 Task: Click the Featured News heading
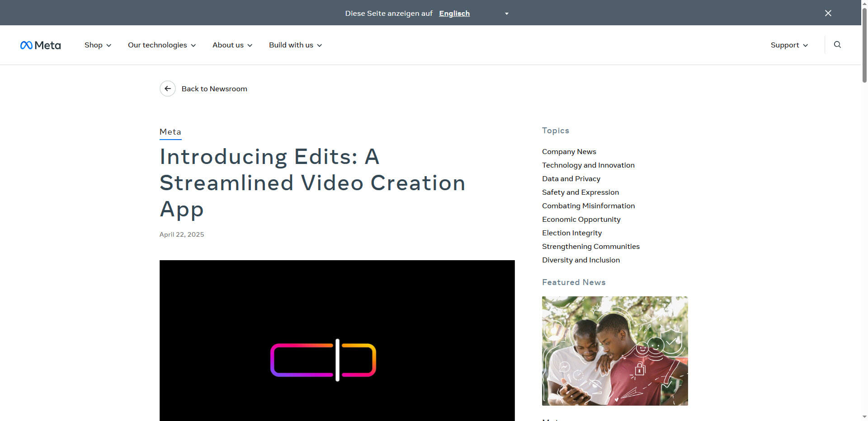pos(574,282)
